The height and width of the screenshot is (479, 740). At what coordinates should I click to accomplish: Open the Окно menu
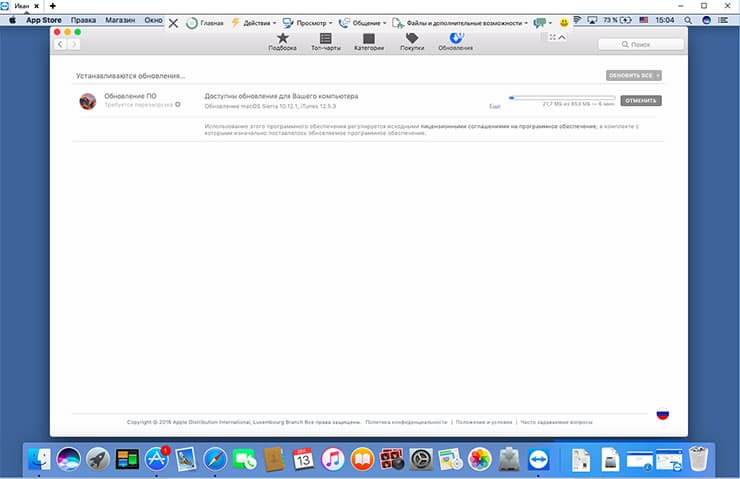[153, 20]
